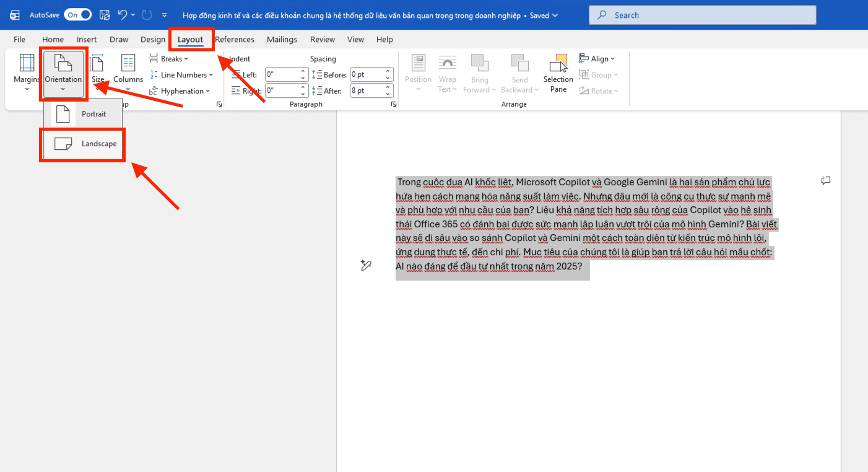
Task: Expand the Group dropdown
Action: coord(599,75)
